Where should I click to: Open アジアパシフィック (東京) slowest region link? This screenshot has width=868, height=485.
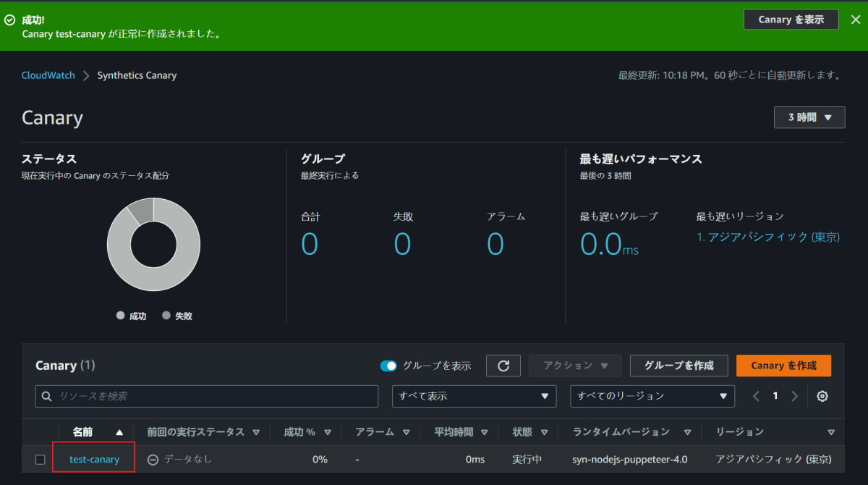[768, 237]
